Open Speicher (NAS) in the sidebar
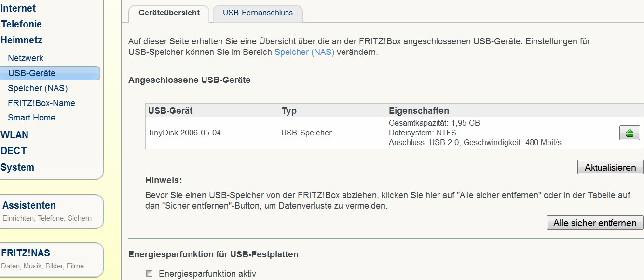This screenshot has height=280, width=644. 38,88
